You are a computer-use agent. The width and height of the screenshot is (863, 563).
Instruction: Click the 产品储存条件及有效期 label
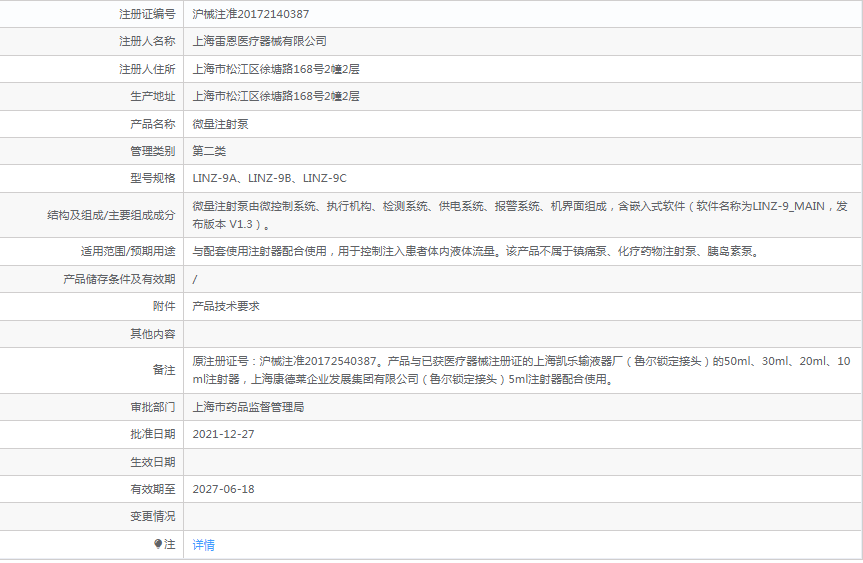119,280
